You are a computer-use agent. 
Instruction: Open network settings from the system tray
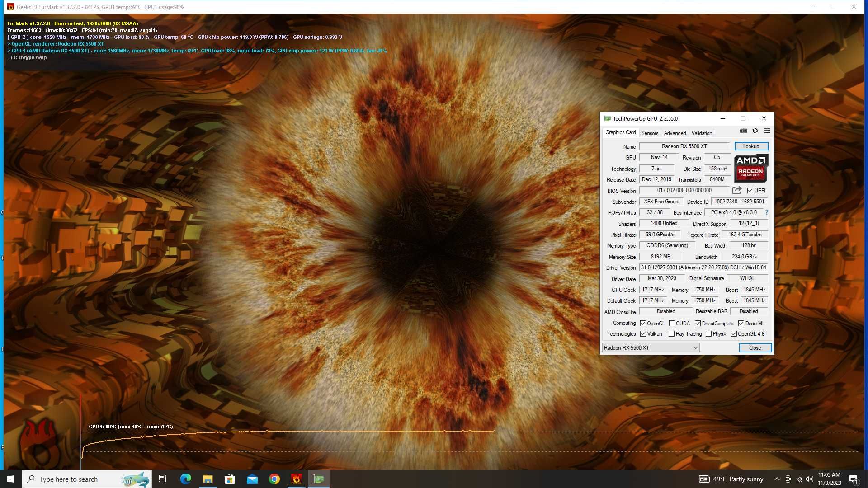(799, 479)
